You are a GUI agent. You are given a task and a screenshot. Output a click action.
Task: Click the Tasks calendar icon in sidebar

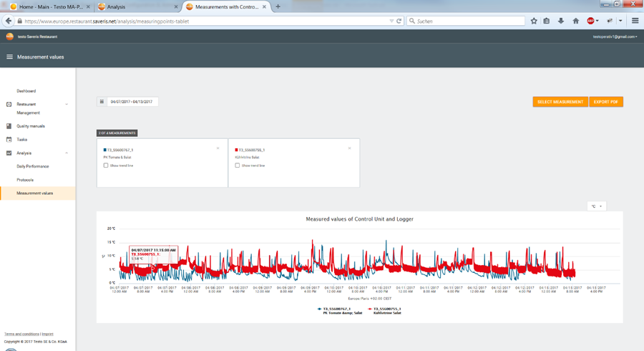pos(9,140)
